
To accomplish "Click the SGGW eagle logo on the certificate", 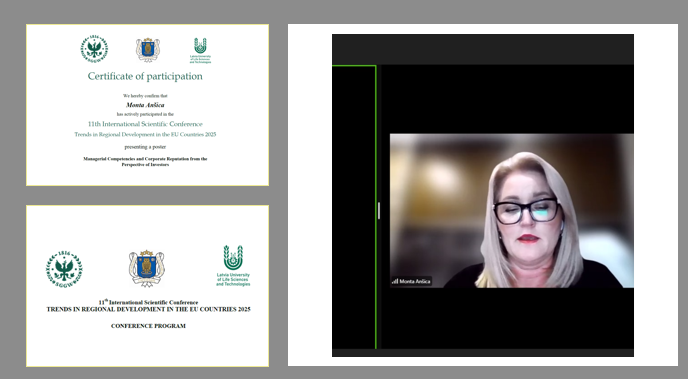I will (94, 49).
